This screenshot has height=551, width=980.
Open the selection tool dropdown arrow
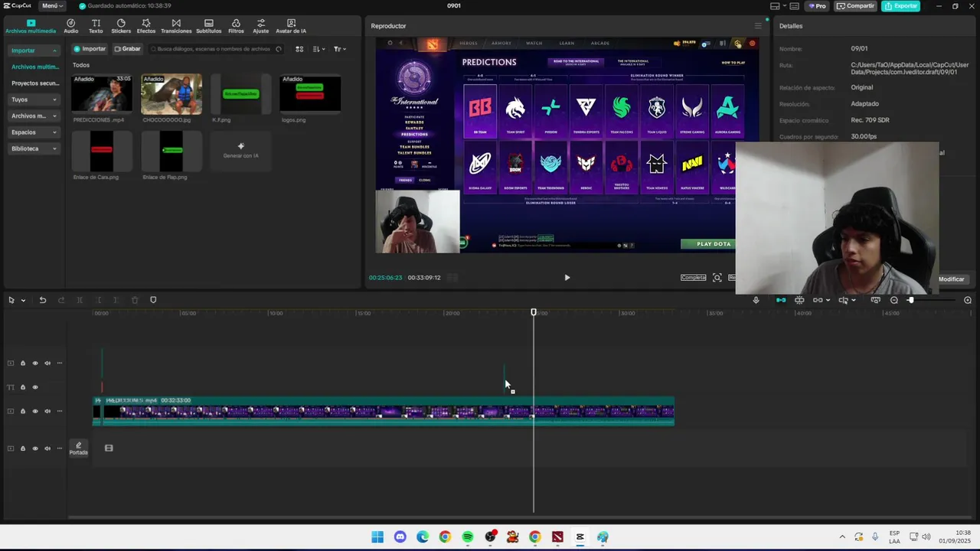pyautogui.click(x=23, y=301)
